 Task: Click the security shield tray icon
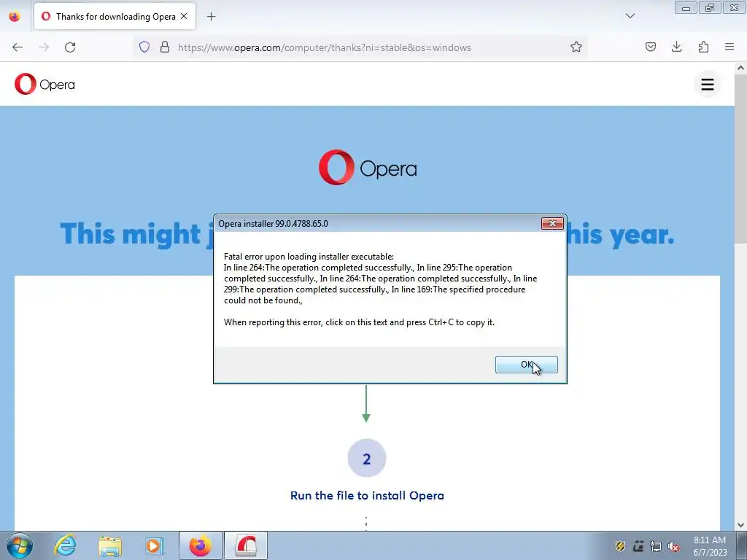pyautogui.click(x=620, y=546)
